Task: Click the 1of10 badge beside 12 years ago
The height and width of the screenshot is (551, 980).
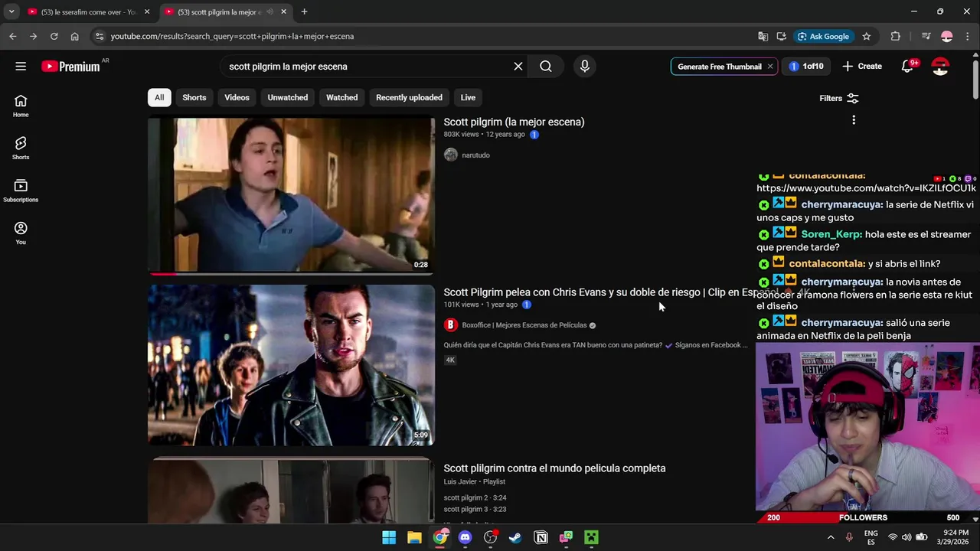Action: coord(534,135)
